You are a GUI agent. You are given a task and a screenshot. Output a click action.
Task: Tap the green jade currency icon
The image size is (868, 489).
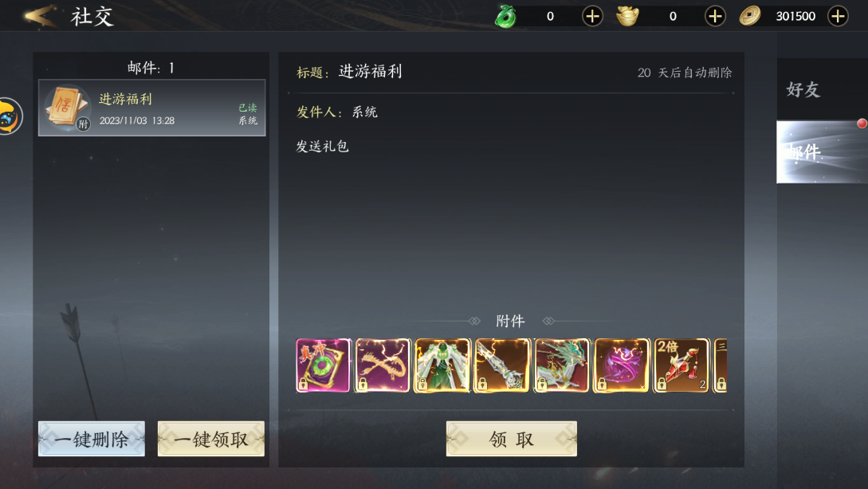[x=505, y=16]
